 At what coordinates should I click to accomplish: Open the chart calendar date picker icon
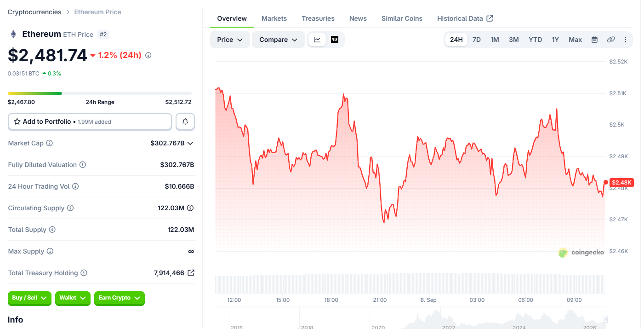point(594,40)
